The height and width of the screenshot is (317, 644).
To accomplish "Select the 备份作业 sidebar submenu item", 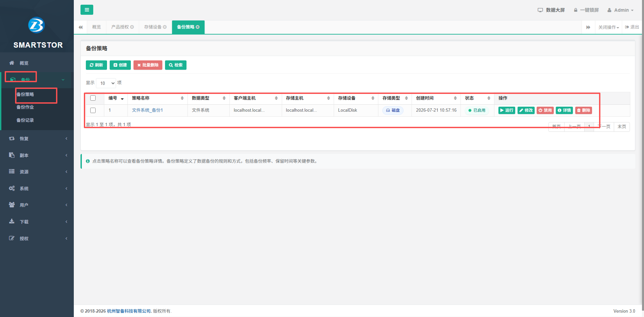I will pos(25,107).
